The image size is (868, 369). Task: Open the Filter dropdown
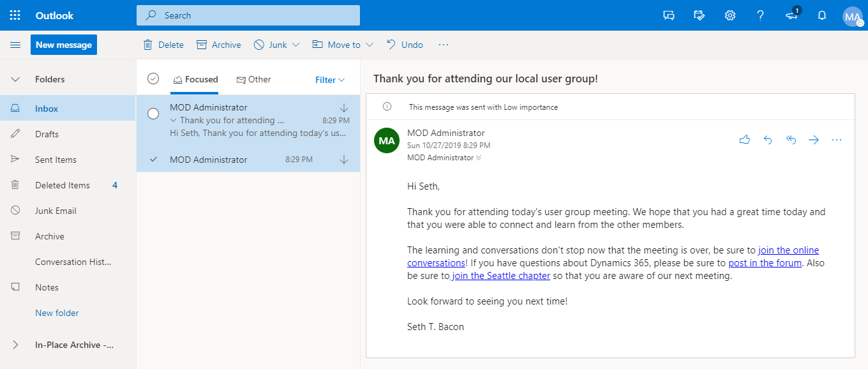pos(329,80)
